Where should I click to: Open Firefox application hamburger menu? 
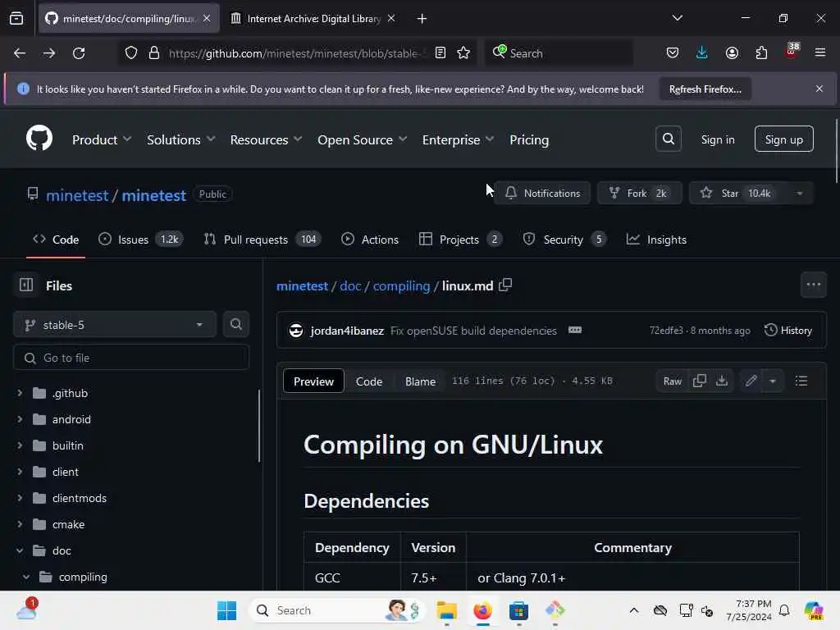point(819,52)
